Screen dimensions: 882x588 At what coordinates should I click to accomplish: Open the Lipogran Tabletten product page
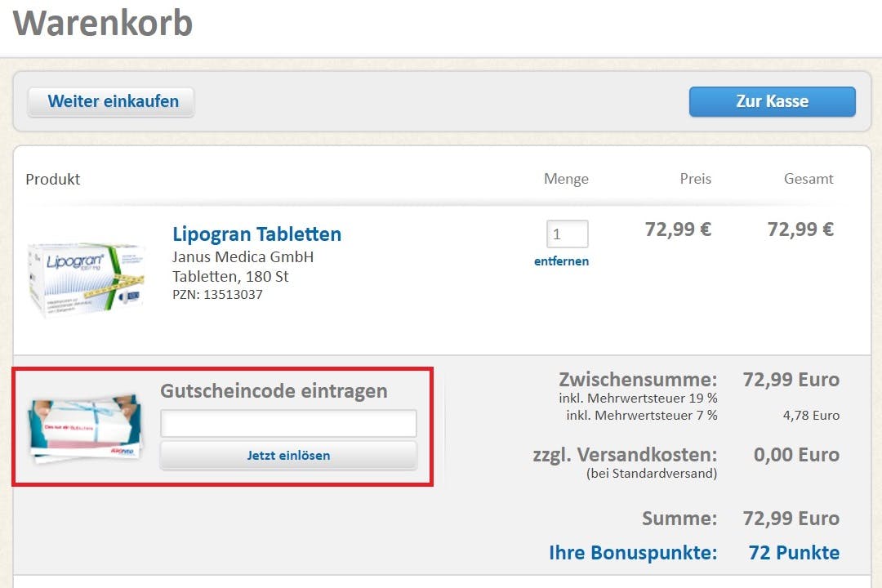point(256,234)
